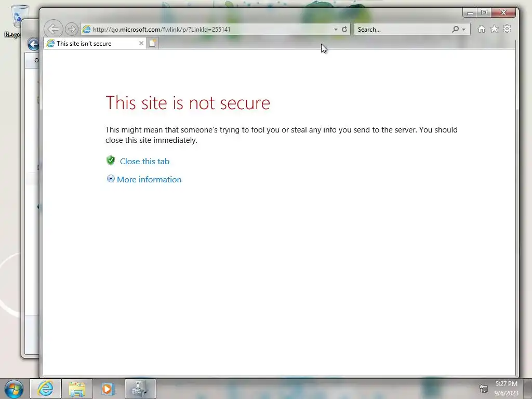Click the network icon in system tray
This screenshot has height=399, width=532.
pos(484,389)
